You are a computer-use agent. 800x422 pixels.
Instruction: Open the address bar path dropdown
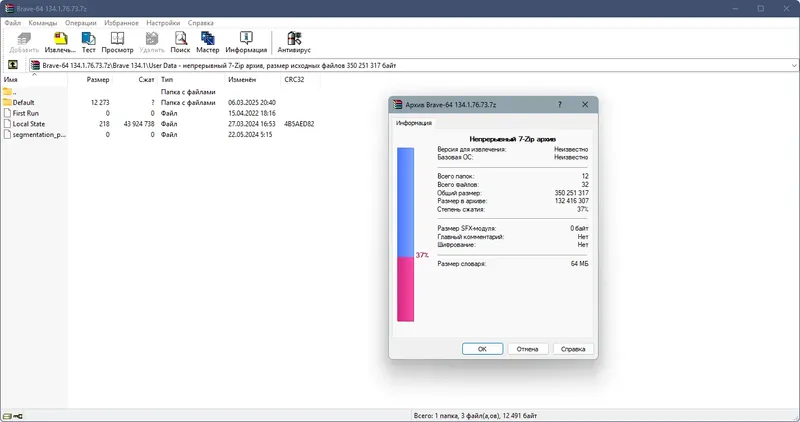click(x=794, y=65)
